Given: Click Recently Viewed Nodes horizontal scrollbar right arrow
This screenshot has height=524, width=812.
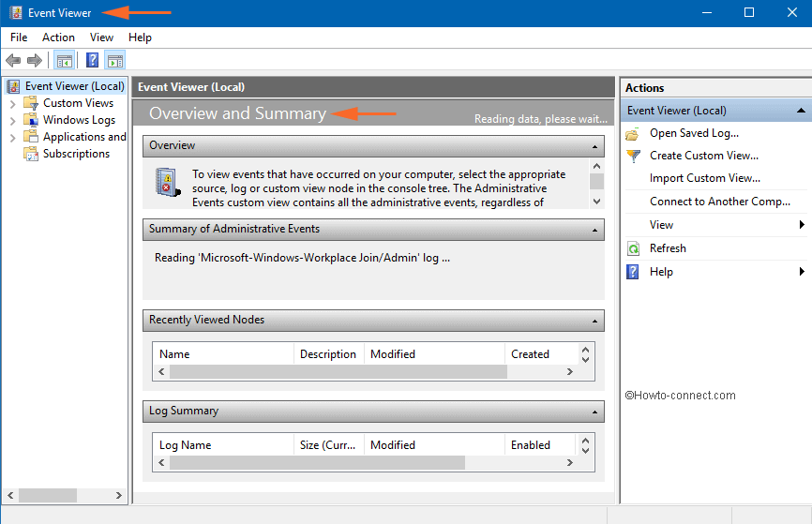Looking at the screenshot, I should (x=570, y=372).
